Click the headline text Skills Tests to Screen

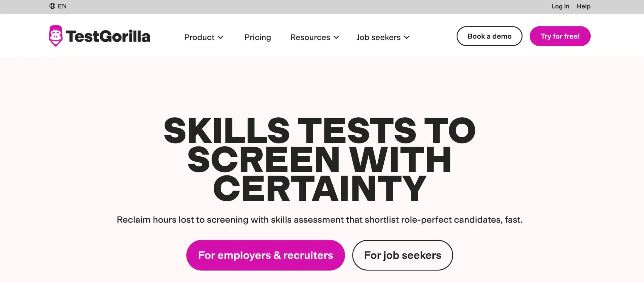319,157
